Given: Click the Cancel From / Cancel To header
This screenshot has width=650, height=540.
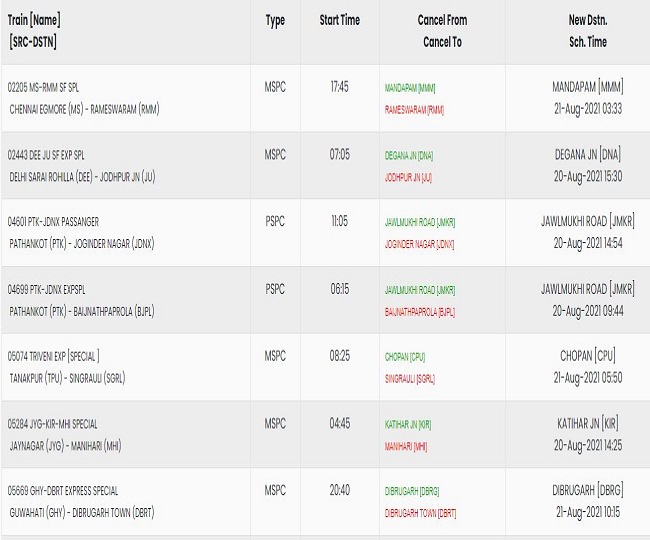Looking at the screenshot, I should coord(442,31).
